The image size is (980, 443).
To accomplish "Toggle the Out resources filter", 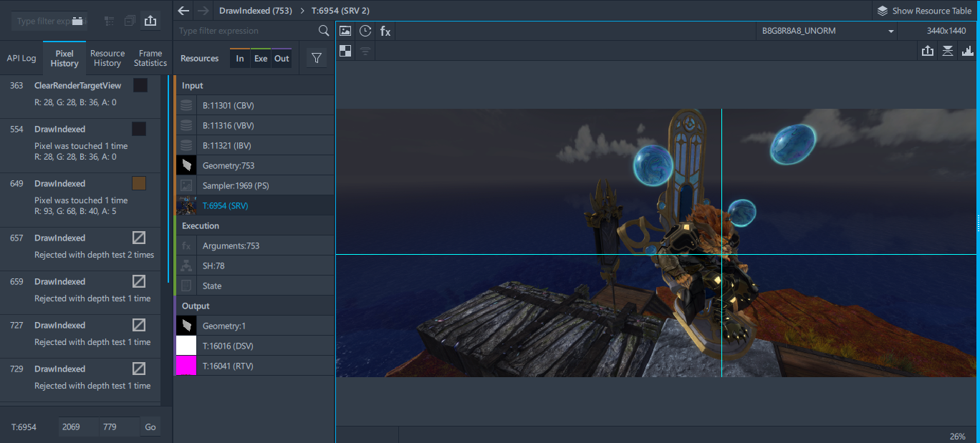I will pyautogui.click(x=282, y=59).
